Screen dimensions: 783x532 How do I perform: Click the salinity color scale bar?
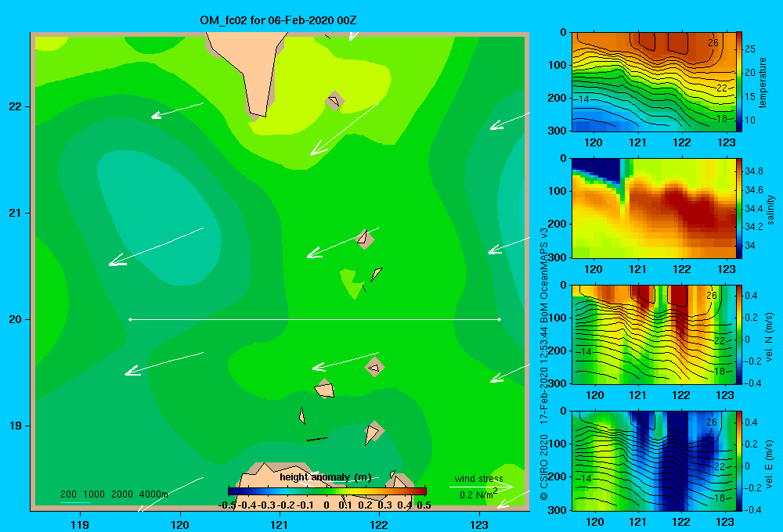pos(739,208)
